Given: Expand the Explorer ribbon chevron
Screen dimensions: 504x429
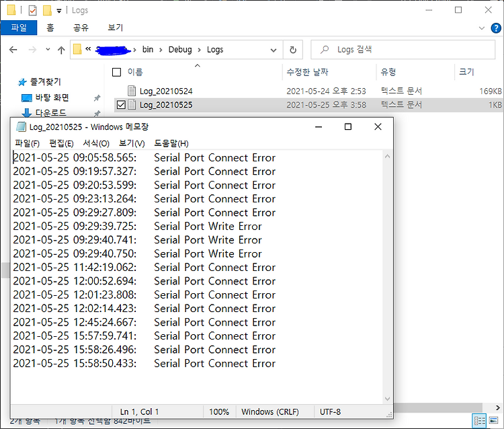Looking at the screenshot, I should click(482, 28).
